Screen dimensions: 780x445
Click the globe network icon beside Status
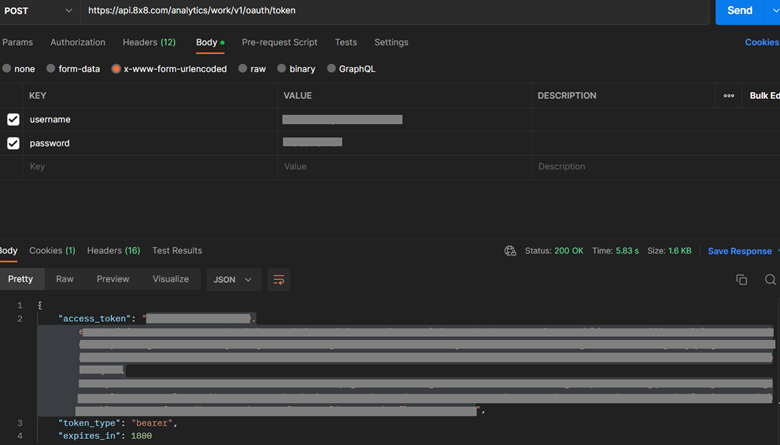tap(510, 251)
